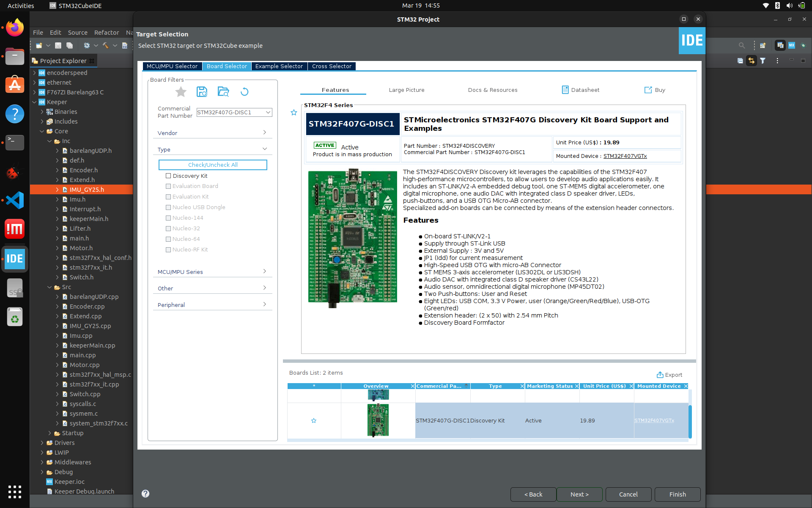Toggle the Nucleo-32 checkbox
Image resolution: width=812 pixels, height=508 pixels.
click(168, 229)
